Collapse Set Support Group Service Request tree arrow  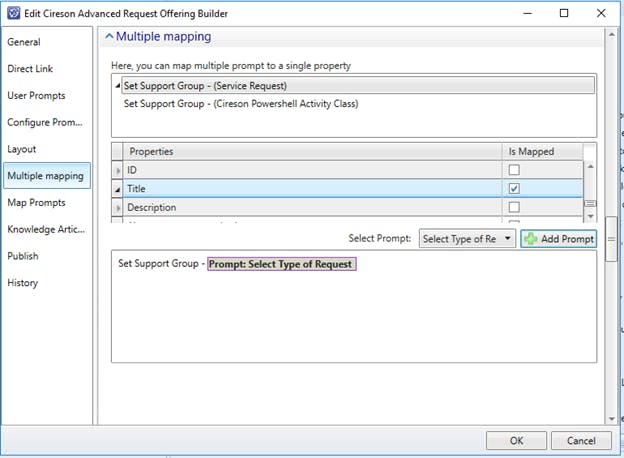117,86
